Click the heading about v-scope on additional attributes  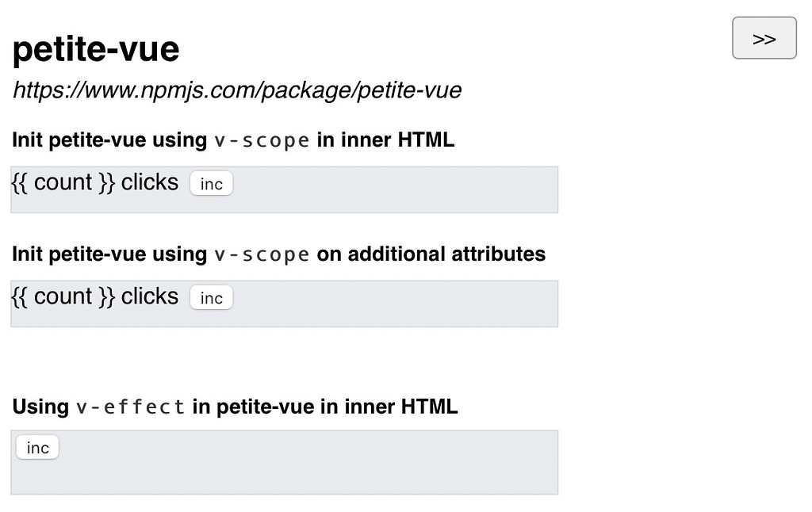point(278,254)
